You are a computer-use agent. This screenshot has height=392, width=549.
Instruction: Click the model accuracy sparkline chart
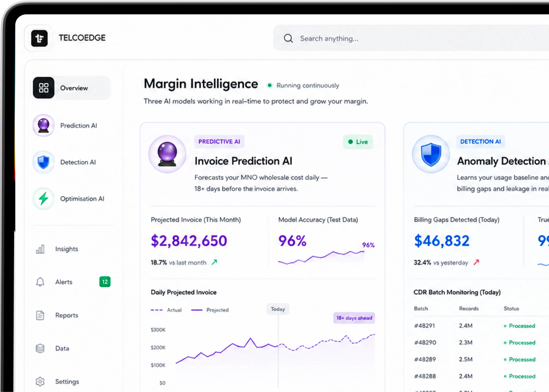click(x=321, y=258)
